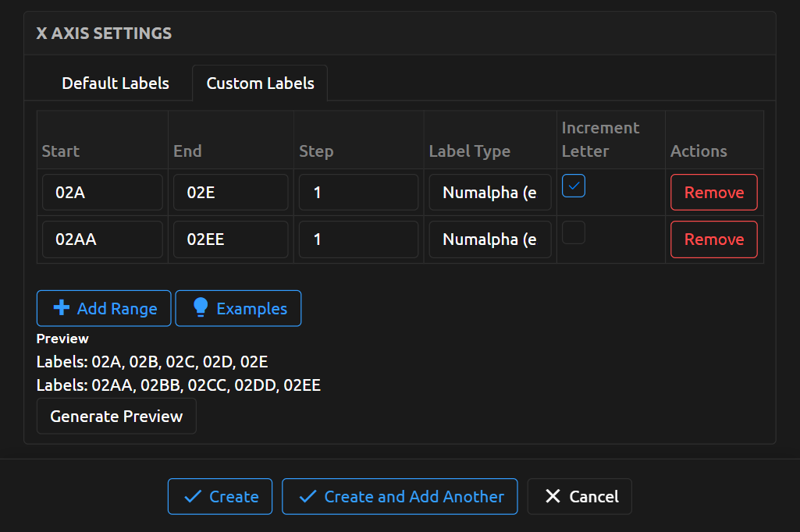Switch to the Default Labels tab

(x=116, y=83)
